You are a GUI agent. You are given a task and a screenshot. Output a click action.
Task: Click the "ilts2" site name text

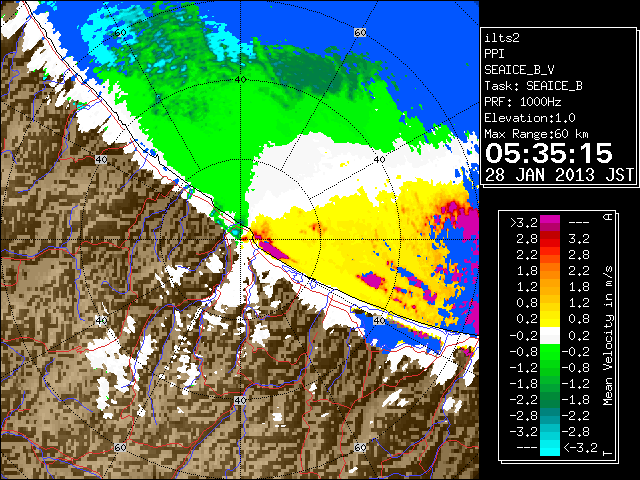[x=502, y=38]
